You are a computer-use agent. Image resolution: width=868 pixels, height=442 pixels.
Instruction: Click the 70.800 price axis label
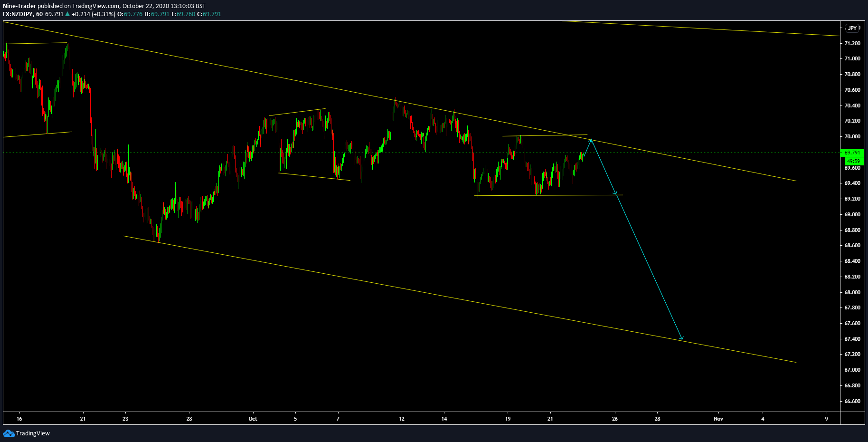point(852,74)
